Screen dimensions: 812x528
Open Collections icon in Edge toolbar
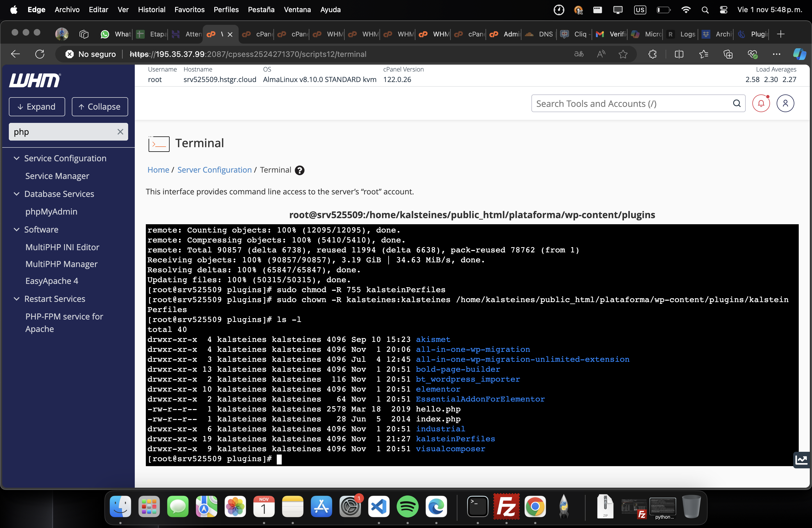728,54
